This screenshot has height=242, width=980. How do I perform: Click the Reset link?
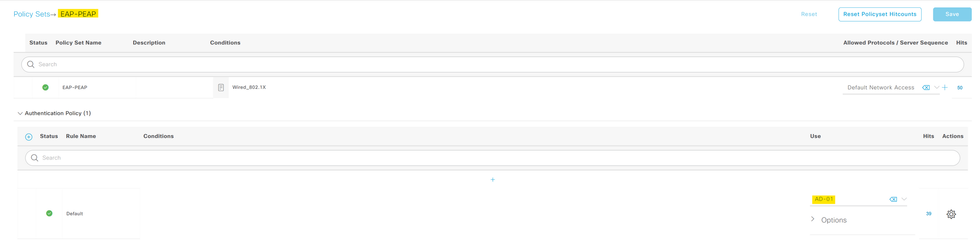(x=809, y=14)
